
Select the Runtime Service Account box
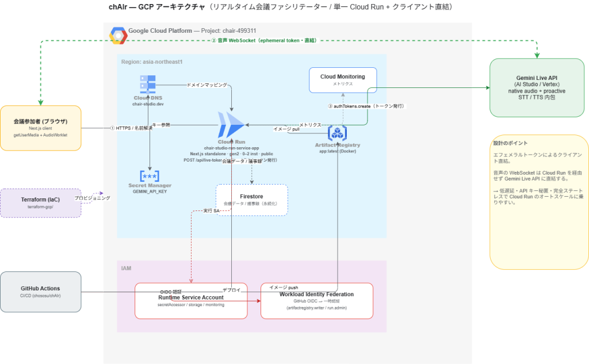pos(191,301)
